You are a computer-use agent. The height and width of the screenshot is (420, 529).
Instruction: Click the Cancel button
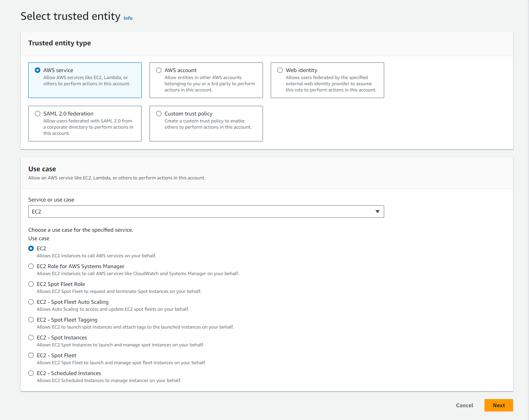(464, 405)
